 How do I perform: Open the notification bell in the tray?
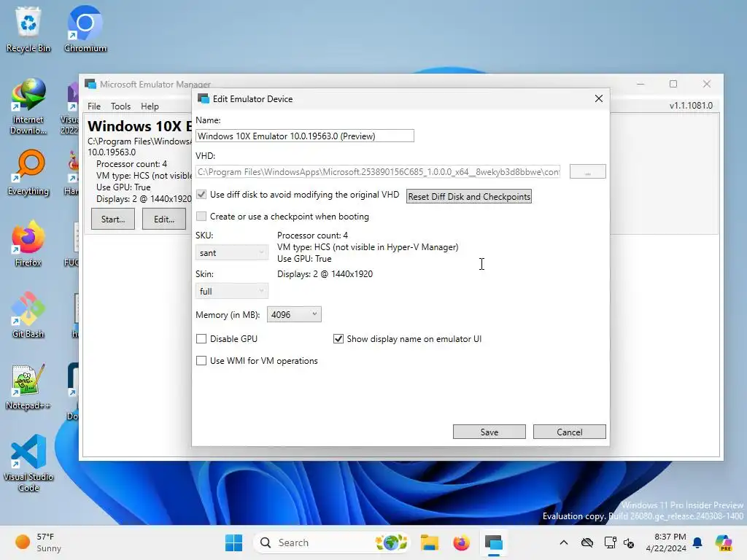pos(697,542)
